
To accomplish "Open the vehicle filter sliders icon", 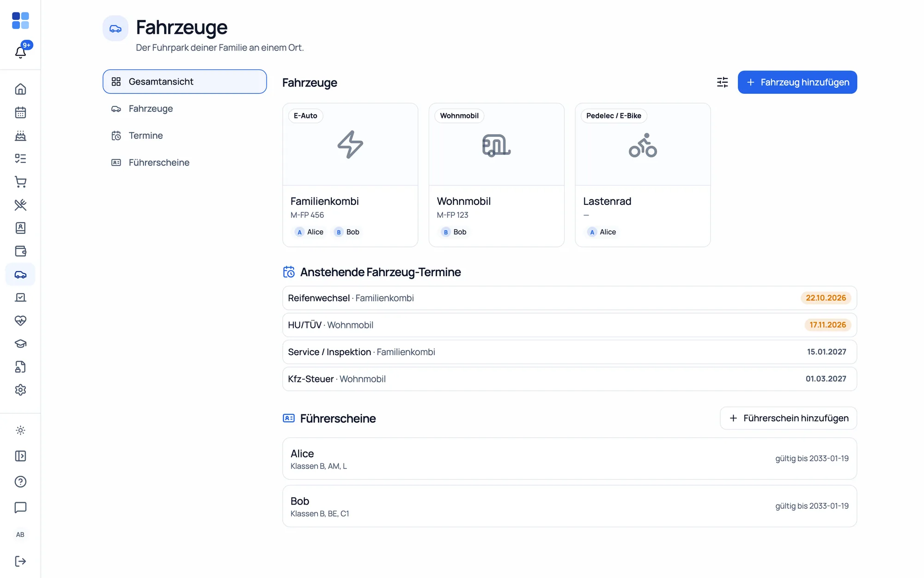I will coord(722,82).
